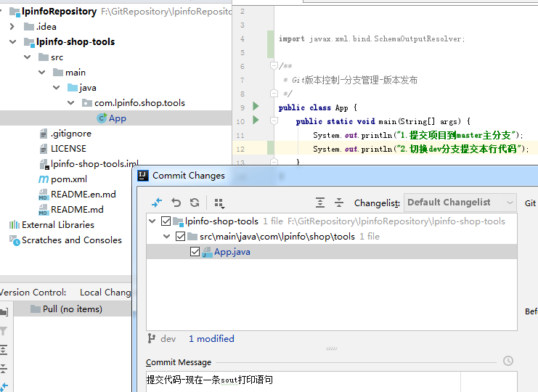Expand the .idea folder
Viewport: 538px width, 392px height.
(12, 26)
